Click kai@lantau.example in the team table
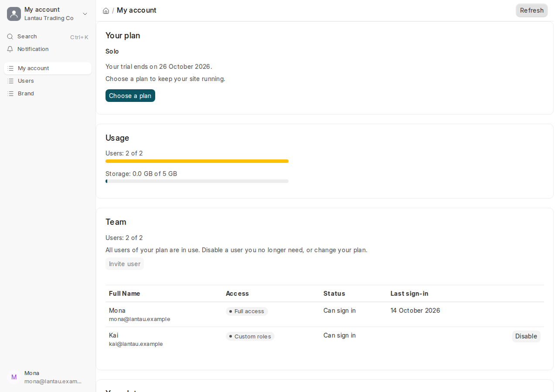Screen dimensions: 558x392 pyautogui.click(x=136, y=344)
